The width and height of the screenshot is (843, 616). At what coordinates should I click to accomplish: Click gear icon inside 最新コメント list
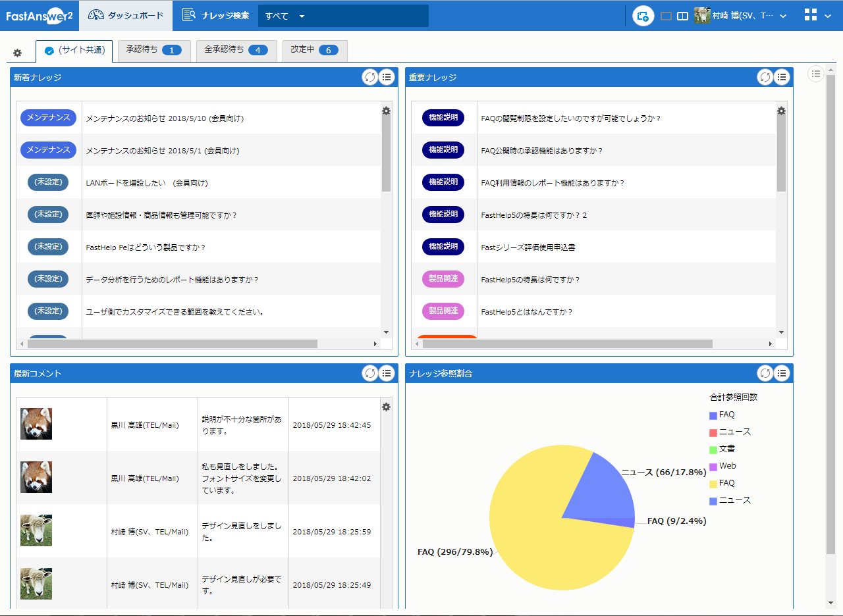coord(386,407)
